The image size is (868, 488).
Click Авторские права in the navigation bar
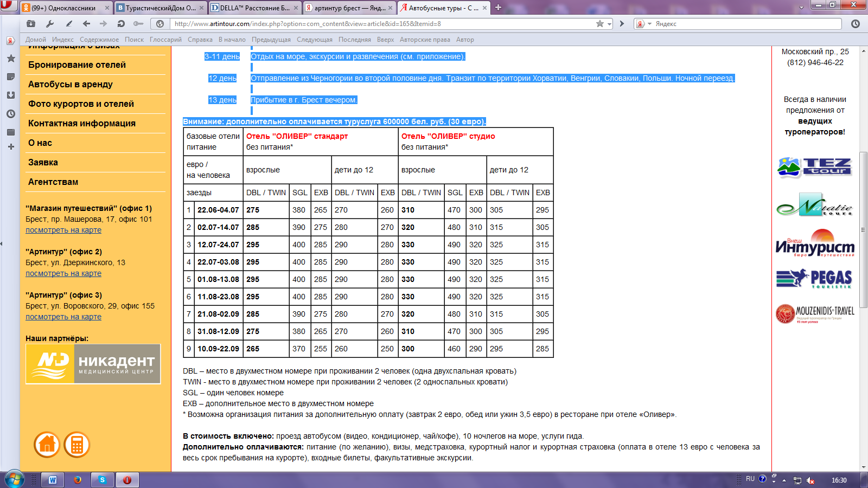pyautogui.click(x=425, y=40)
